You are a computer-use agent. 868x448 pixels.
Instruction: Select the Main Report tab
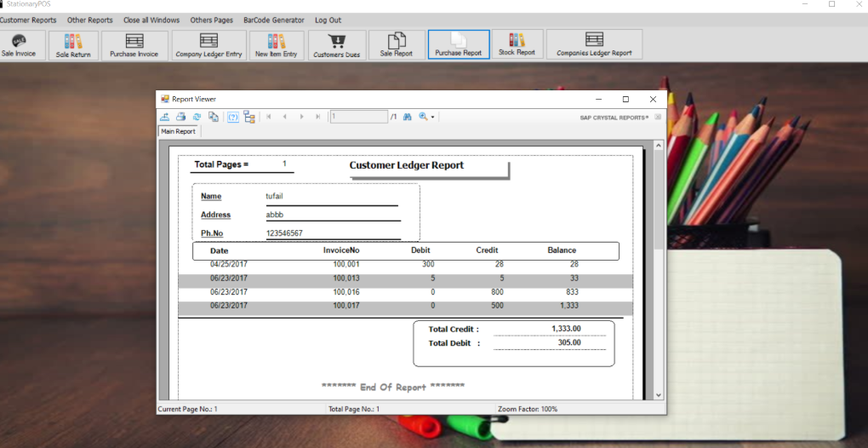click(x=179, y=131)
